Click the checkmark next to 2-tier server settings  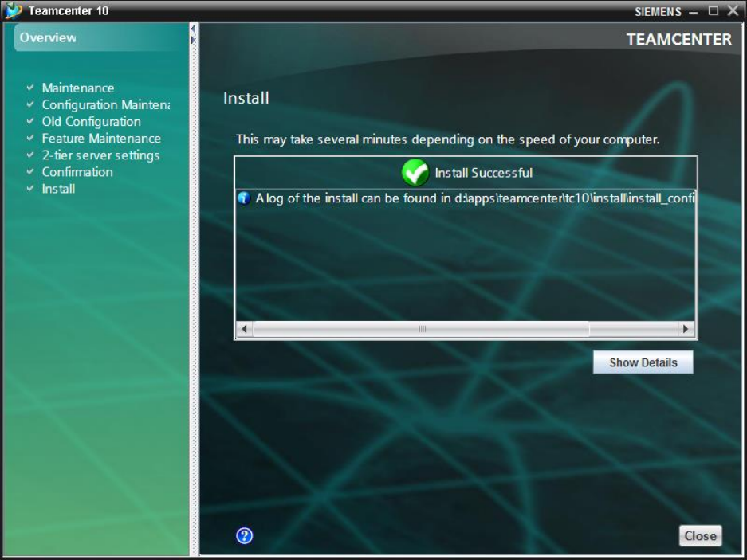click(30, 155)
